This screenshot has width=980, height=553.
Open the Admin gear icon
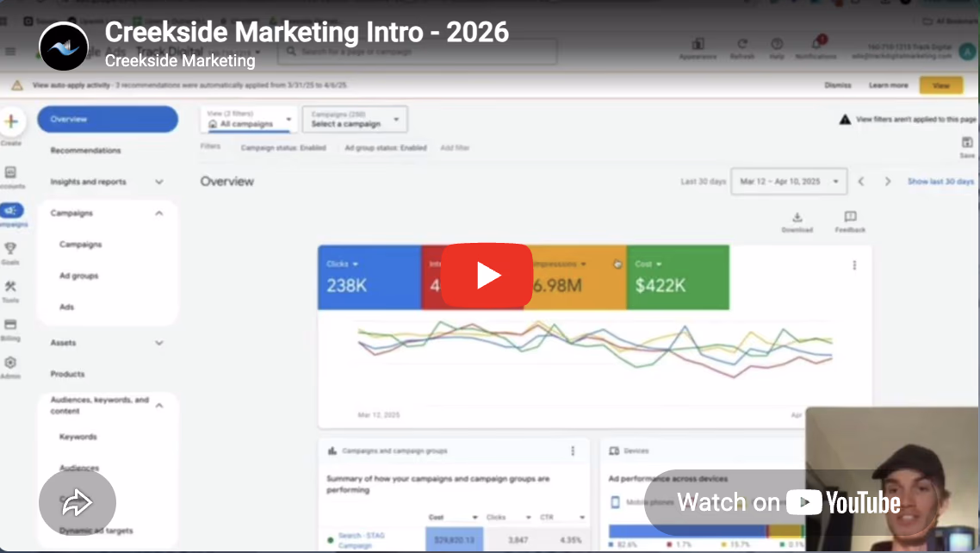pos(10,363)
